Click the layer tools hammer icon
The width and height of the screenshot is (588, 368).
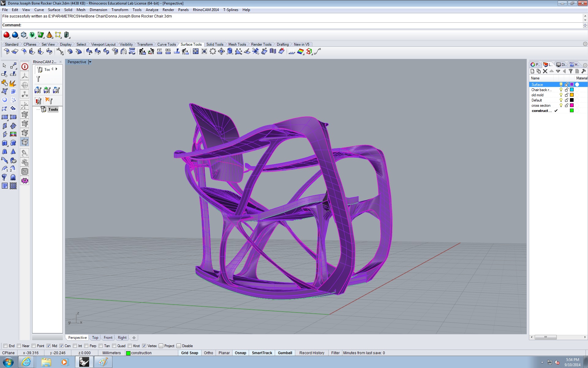click(583, 71)
